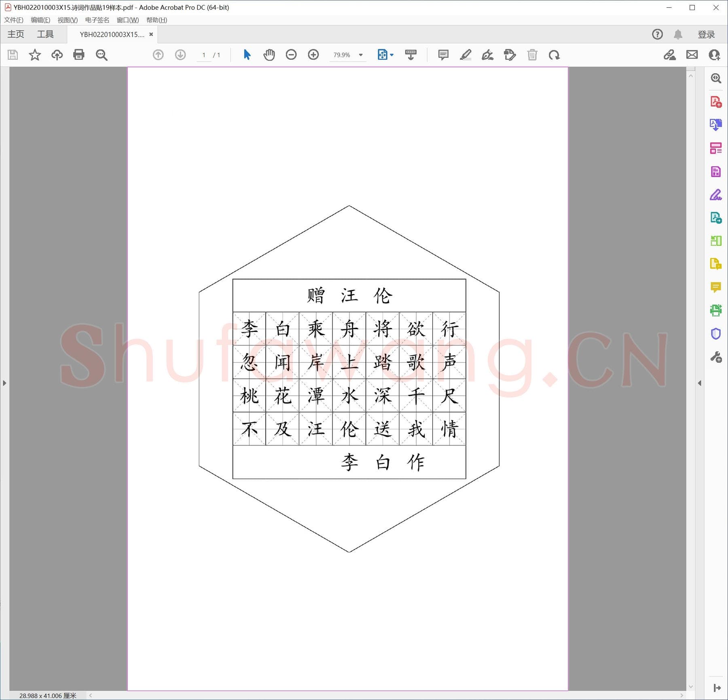The width and height of the screenshot is (728, 700).
Task: Open the 视图 menu
Action: tap(68, 20)
